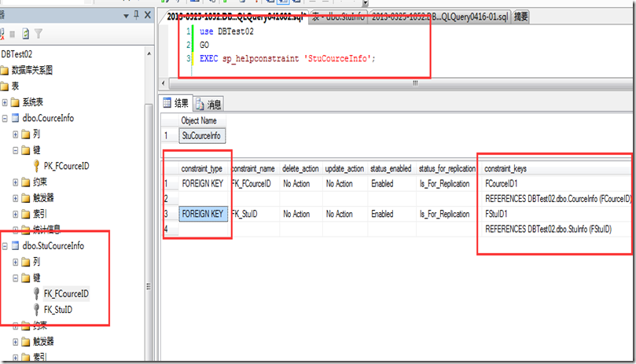Click the constraint_keys column header
This screenshot has width=636, height=364.
(x=555, y=168)
